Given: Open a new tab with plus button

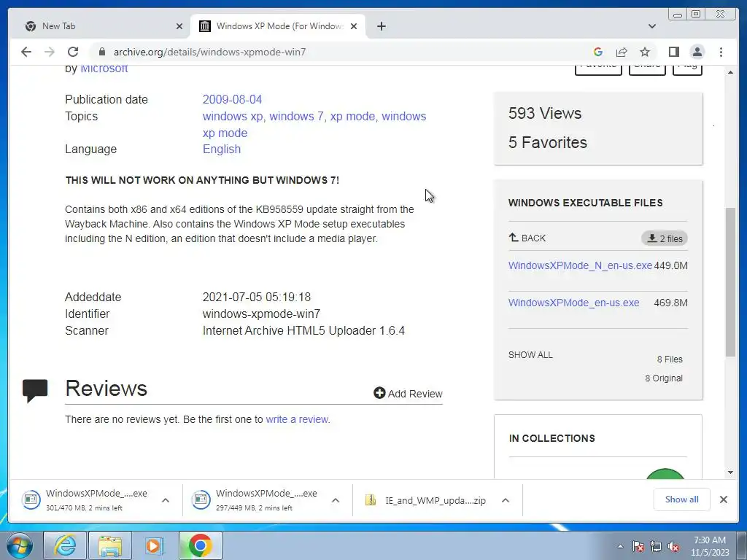Looking at the screenshot, I should point(381,26).
